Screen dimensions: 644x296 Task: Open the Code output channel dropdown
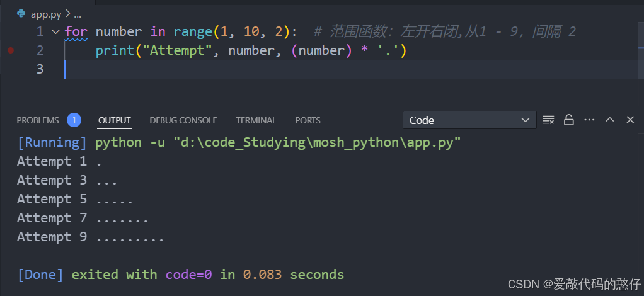tap(469, 120)
